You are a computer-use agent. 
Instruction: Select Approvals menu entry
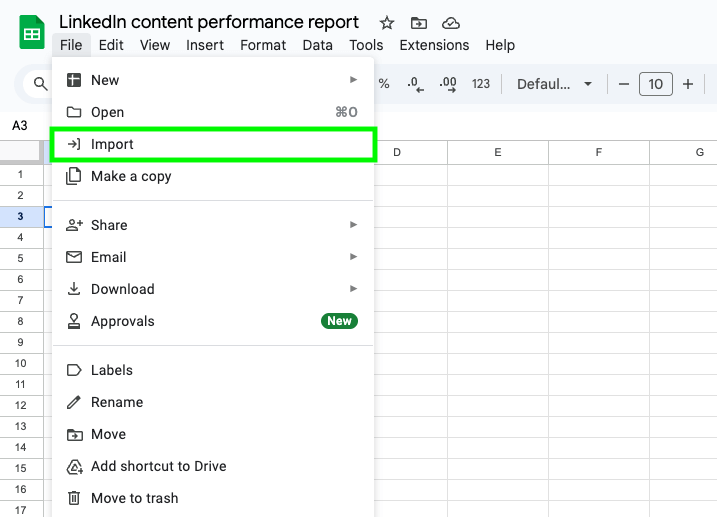tap(213, 321)
